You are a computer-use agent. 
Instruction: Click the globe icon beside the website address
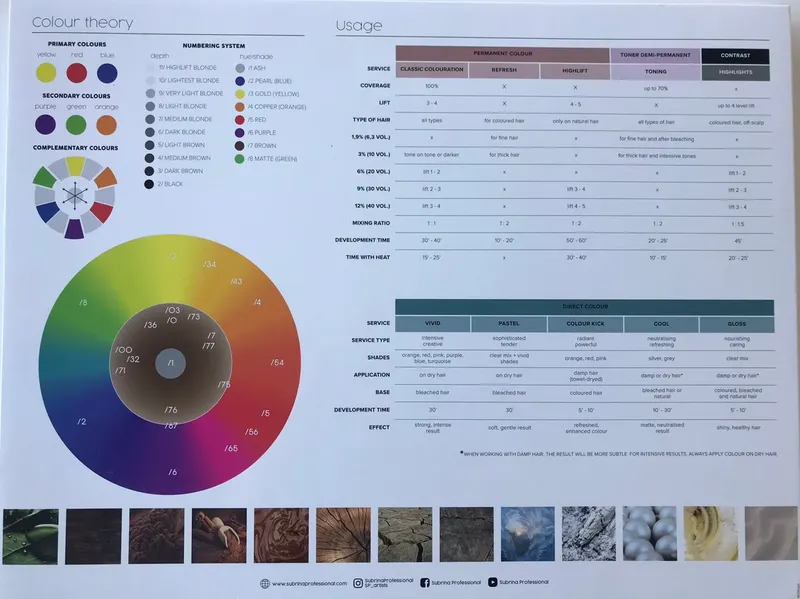click(x=265, y=584)
